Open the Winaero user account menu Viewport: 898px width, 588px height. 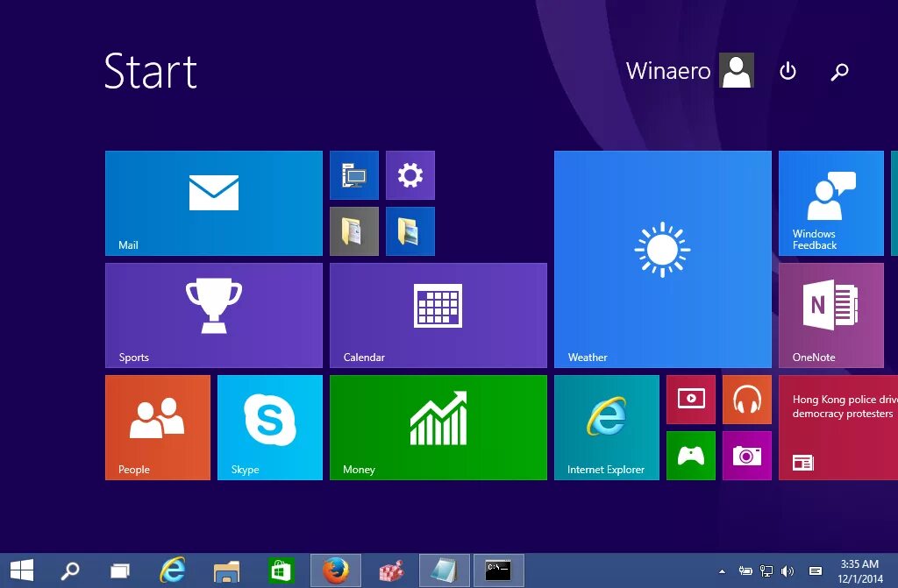tap(689, 70)
